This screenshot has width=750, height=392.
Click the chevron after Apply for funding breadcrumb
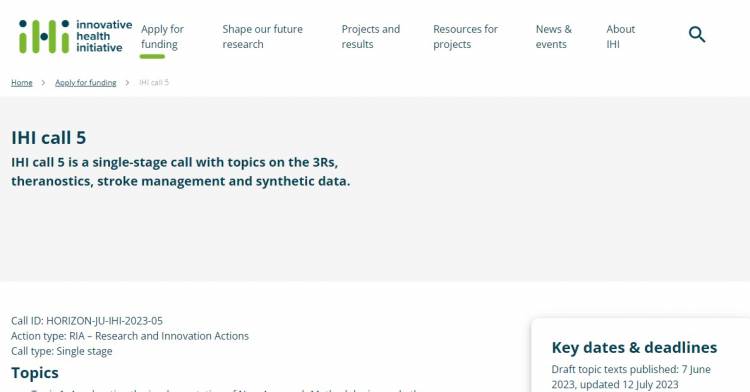click(127, 83)
